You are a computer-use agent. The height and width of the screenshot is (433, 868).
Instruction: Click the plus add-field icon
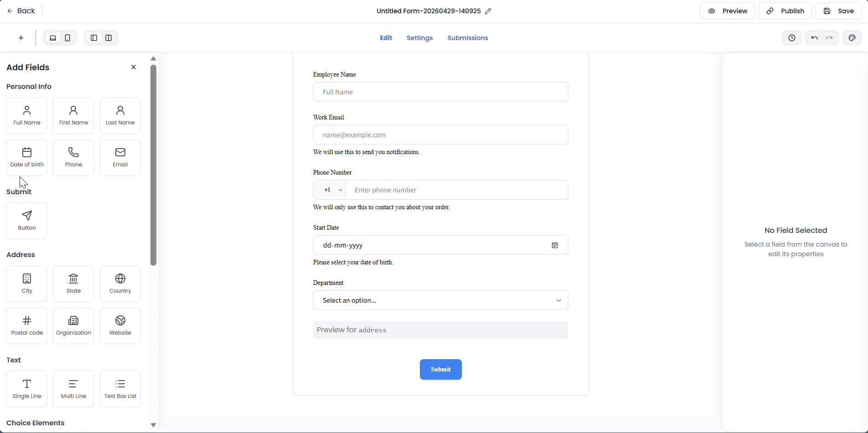click(21, 38)
